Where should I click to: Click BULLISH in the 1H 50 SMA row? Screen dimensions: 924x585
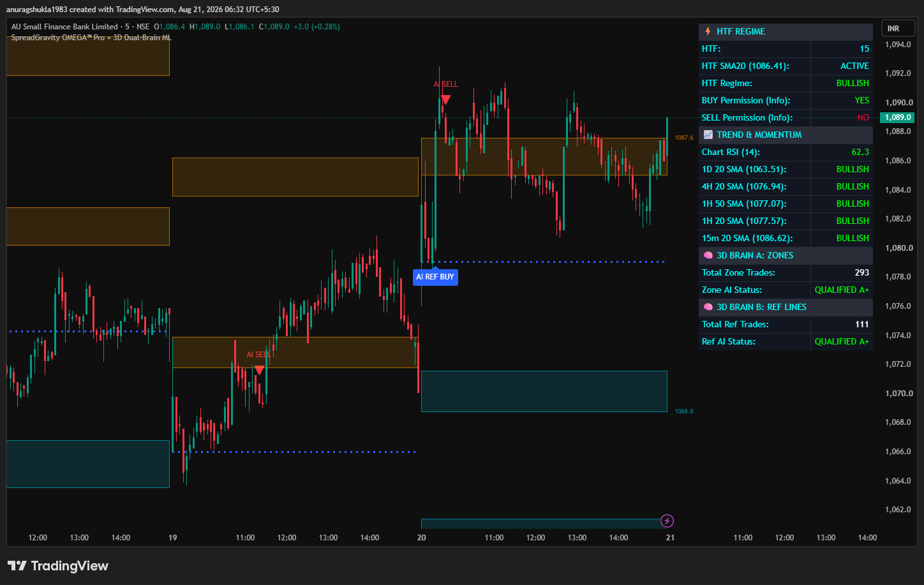853,204
